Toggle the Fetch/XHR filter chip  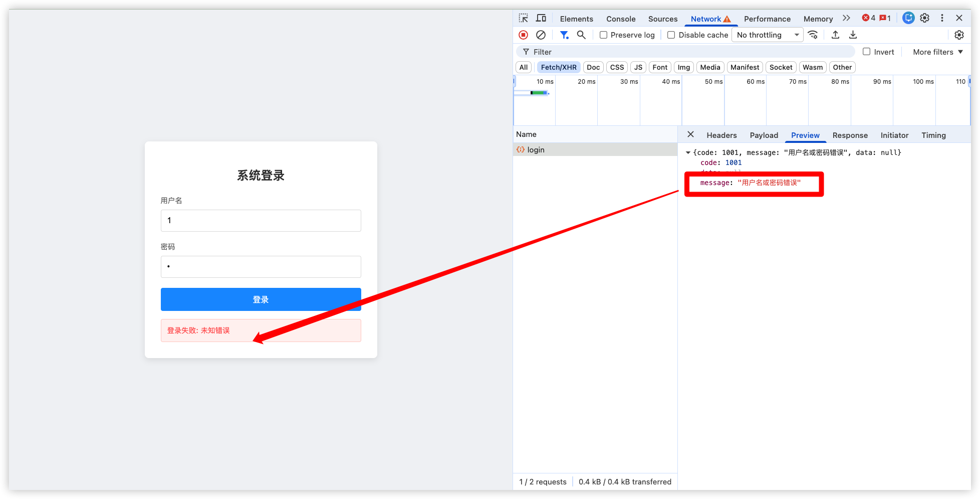pyautogui.click(x=559, y=67)
